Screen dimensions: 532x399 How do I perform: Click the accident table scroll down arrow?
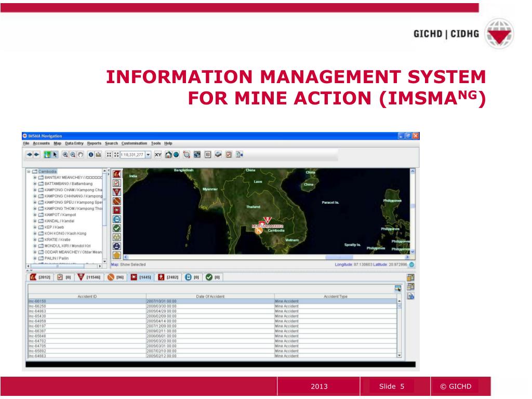tap(400, 355)
